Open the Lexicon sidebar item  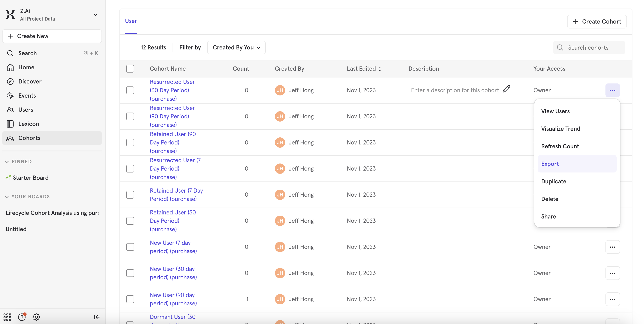pos(28,124)
